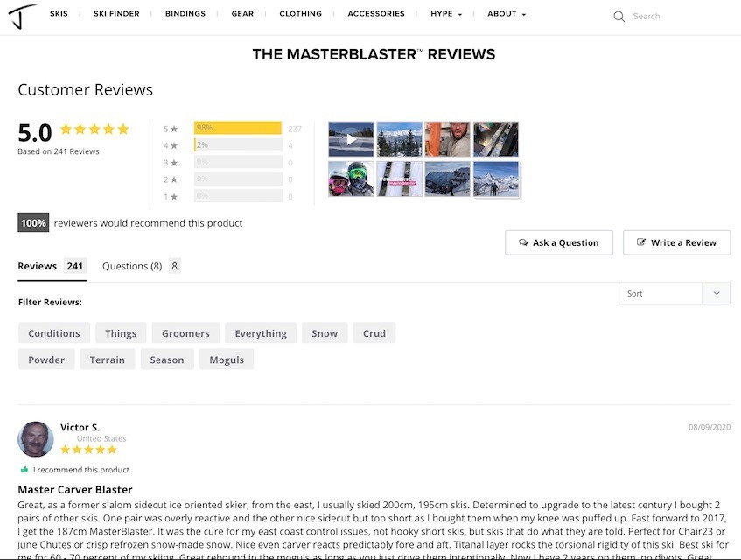Screen dimensions: 741x560
Task: Go to Bindings section
Action: point(185,14)
